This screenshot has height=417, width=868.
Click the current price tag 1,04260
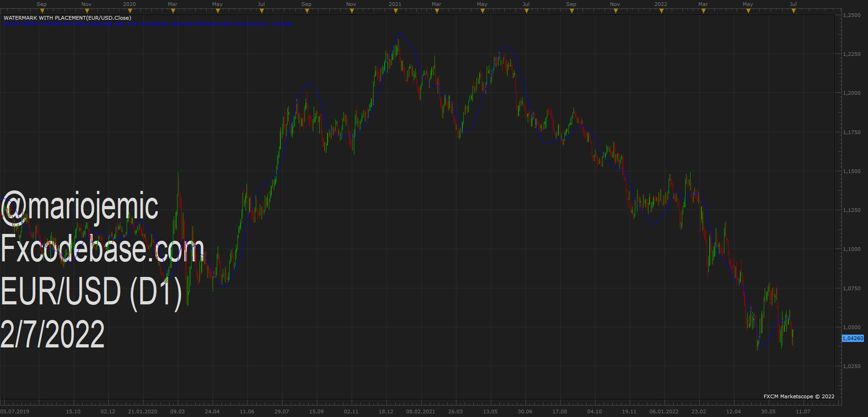click(x=853, y=338)
